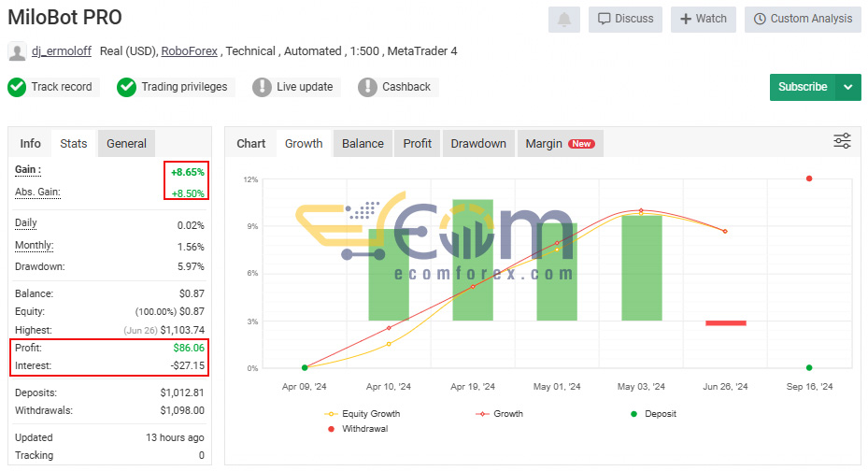
Task: Click the Daily label
Action: pos(25,223)
